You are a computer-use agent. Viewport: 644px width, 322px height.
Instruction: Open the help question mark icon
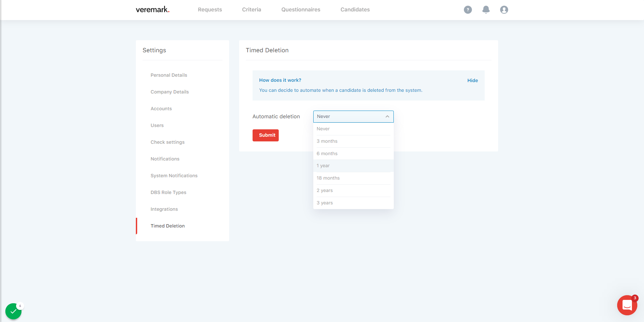tap(468, 10)
